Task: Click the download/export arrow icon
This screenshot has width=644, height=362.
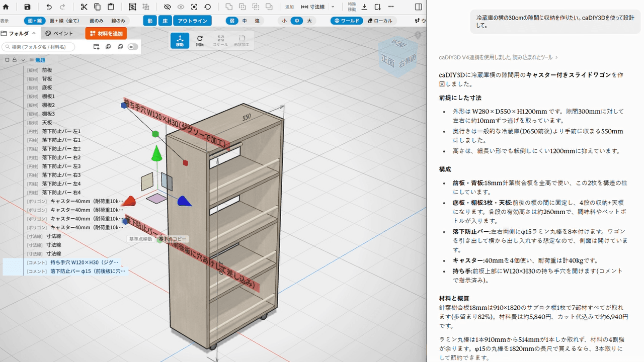Action: point(364,7)
